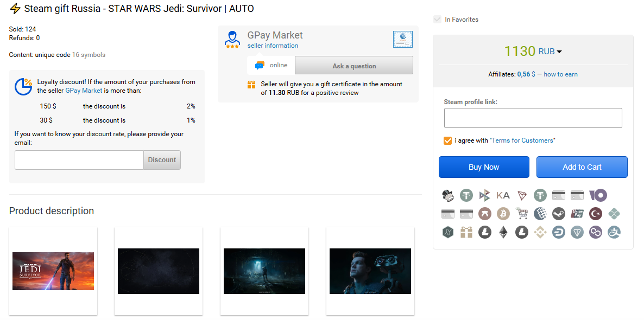Pick the BNB Binance coin icon

pos(540,232)
